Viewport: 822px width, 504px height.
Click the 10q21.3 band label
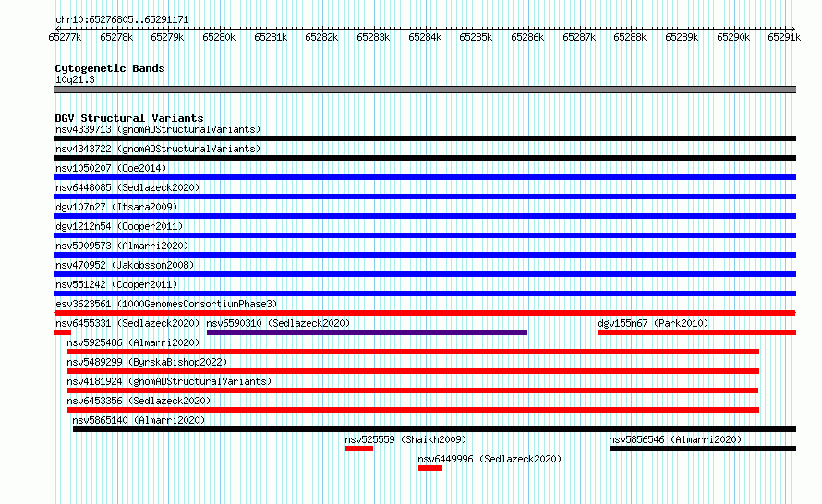click(x=75, y=79)
